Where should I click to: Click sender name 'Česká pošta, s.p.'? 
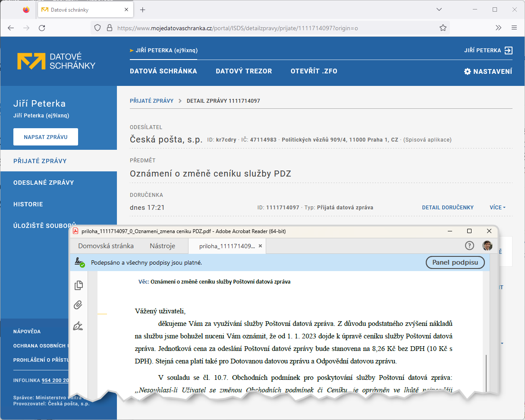click(166, 139)
